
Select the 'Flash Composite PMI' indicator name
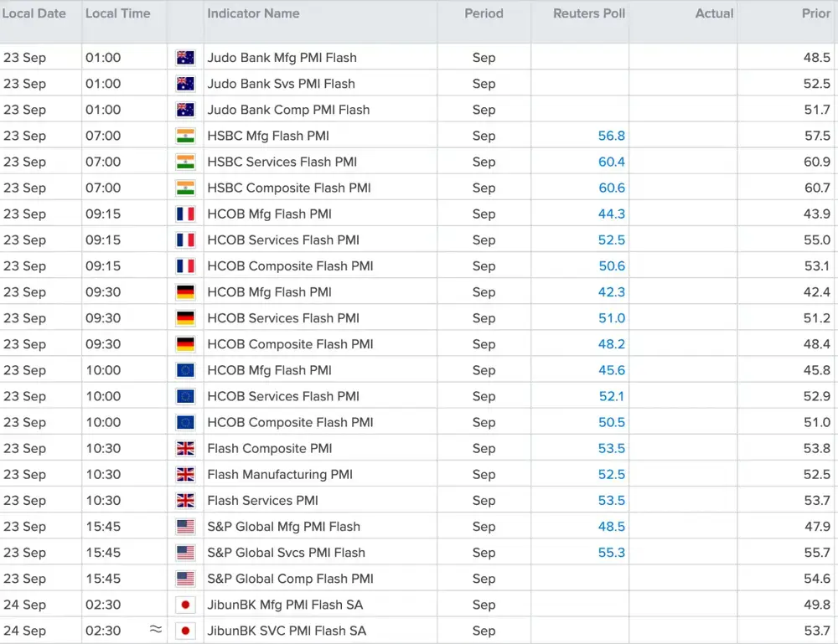pyautogui.click(x=270, y=449)
